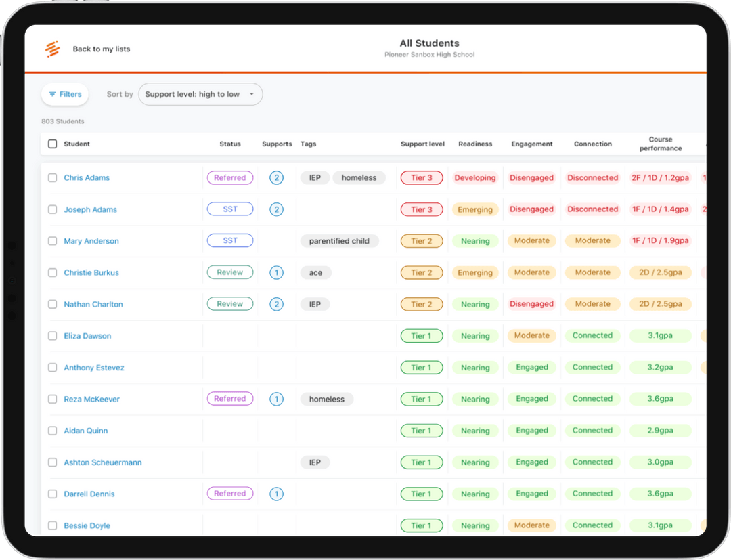Screen dimensions: 731x560
Task: Click the homeless tag on Chris Adams row
Action: click(x=359, y=177)
